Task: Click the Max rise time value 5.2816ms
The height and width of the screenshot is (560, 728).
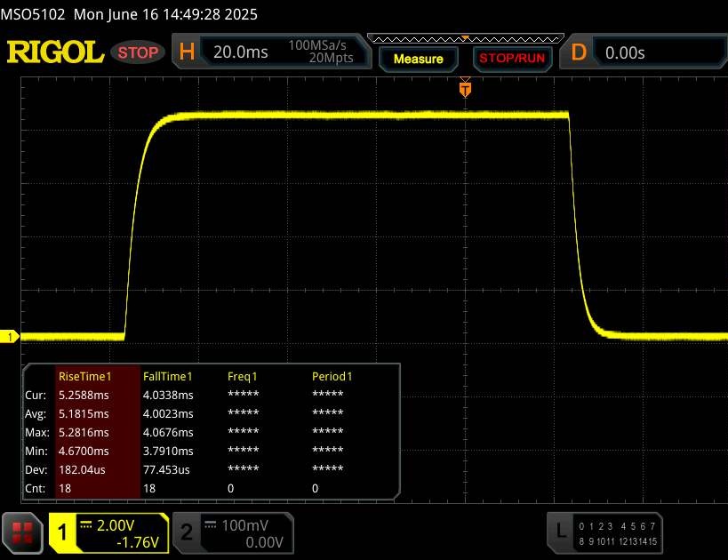Action: [84, 432]
